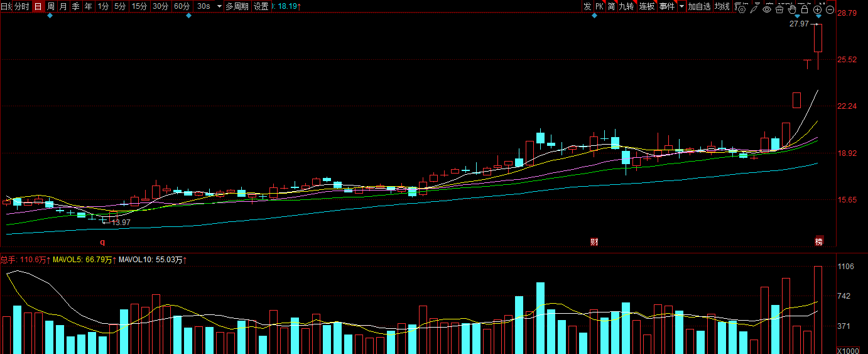Select the 日 daily period tab
The height and width of the screenshot is (354, 868).
tap(38, 6)
